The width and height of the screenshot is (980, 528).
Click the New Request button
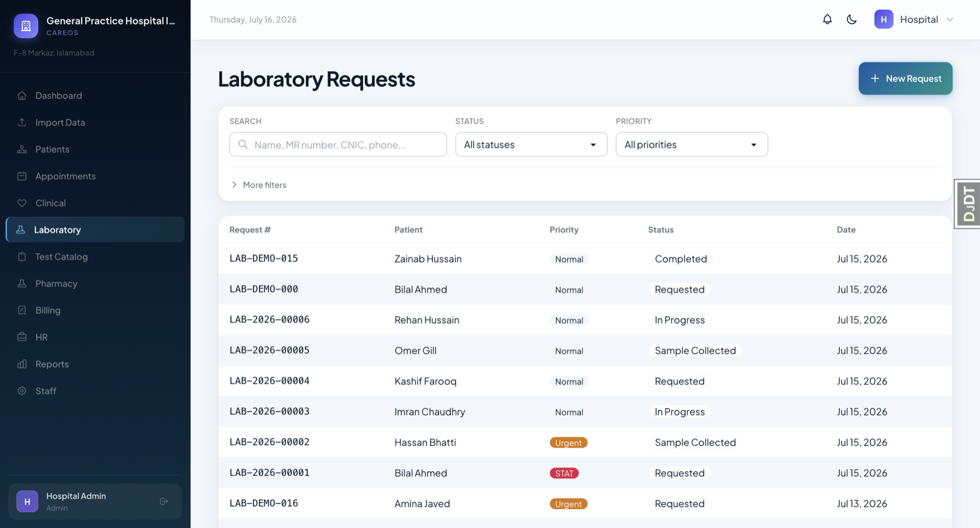[x=905, y=78]
